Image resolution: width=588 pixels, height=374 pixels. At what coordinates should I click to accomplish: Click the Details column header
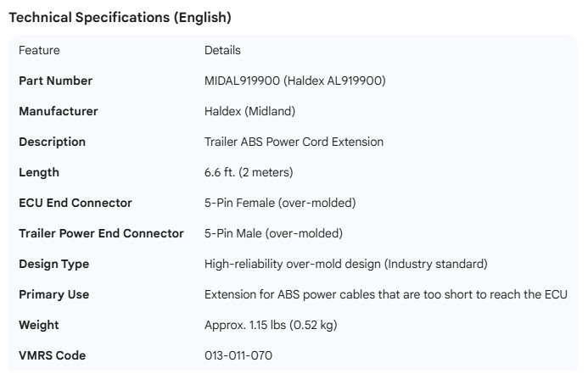pos(222,50)
